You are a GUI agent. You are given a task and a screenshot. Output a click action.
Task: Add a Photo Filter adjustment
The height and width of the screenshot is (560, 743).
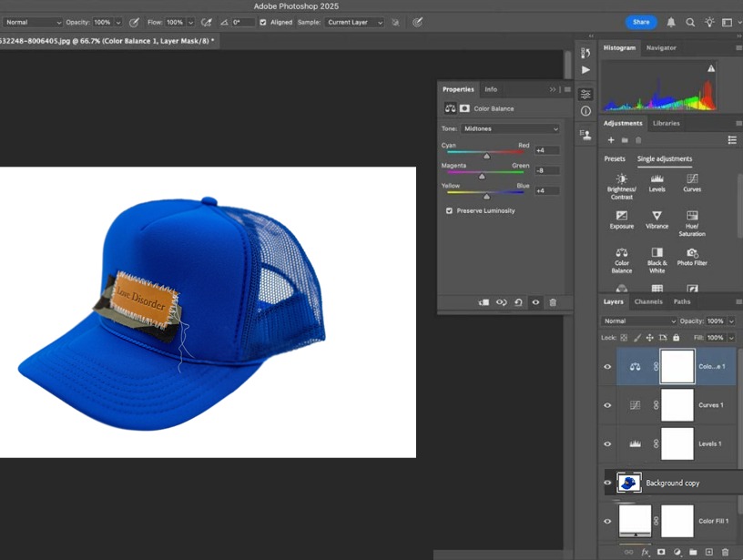(692, 254)
